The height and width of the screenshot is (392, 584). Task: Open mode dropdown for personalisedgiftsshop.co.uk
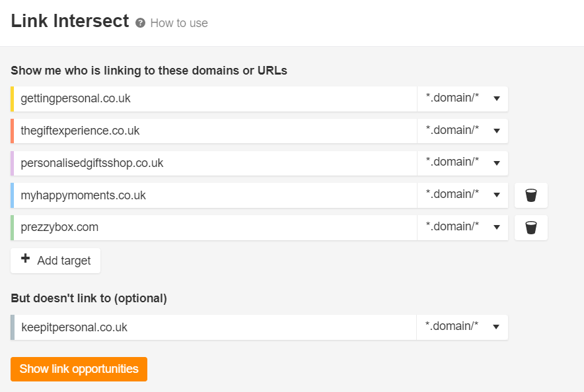pos(462,163)
